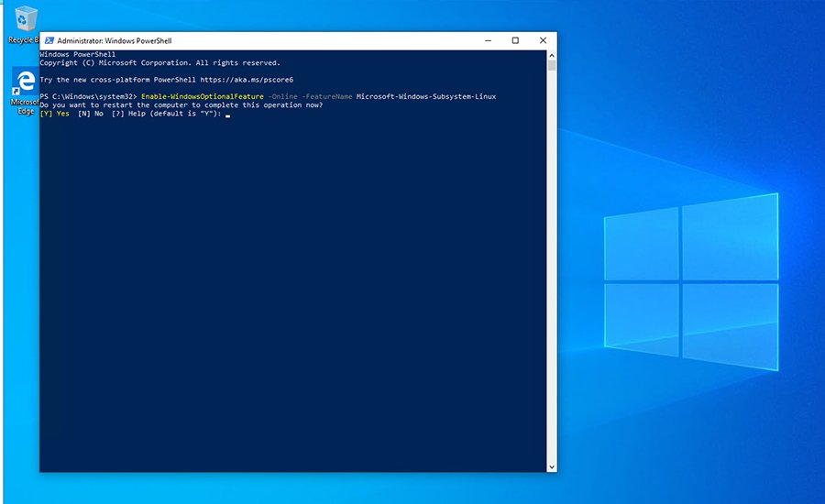Click the blinking cursor at the prompt
The height and width of the screenshot is (504, 825).
pyautogui.click(x=227, y=115)
